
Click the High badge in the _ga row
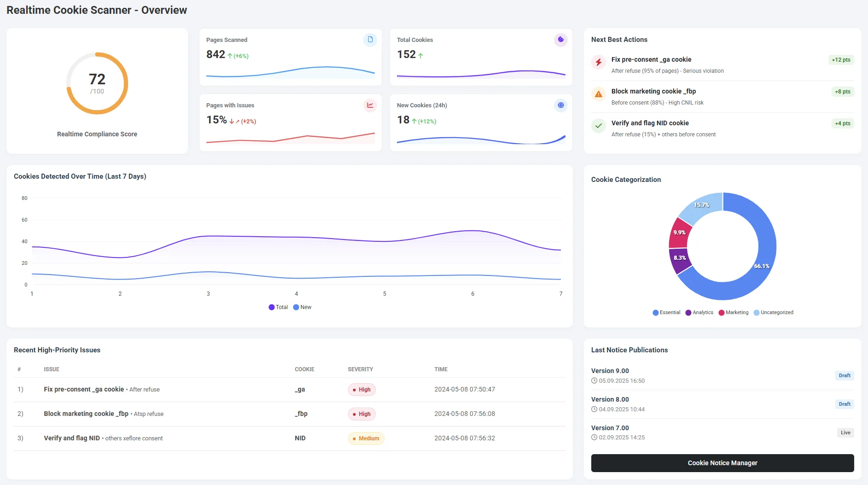pyautogui.click(x=362, y=390)
